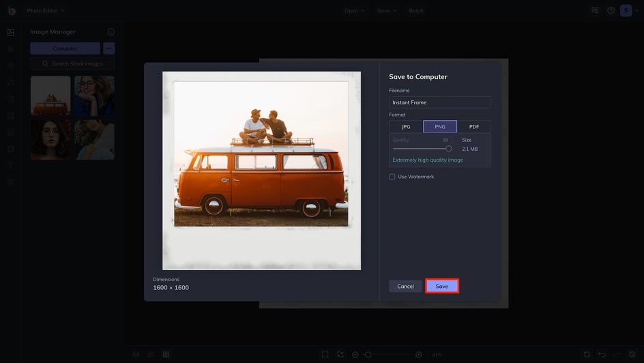The image size is (644, 363).
Task: Expand the Photo Editor dropdown
Action: (45, 11)
